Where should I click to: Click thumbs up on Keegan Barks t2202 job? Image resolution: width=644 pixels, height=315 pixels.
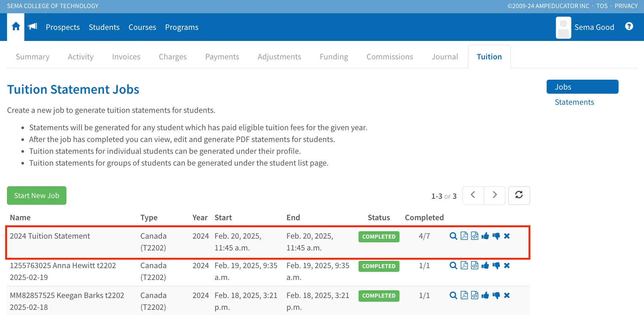click(x=485, y=295)
